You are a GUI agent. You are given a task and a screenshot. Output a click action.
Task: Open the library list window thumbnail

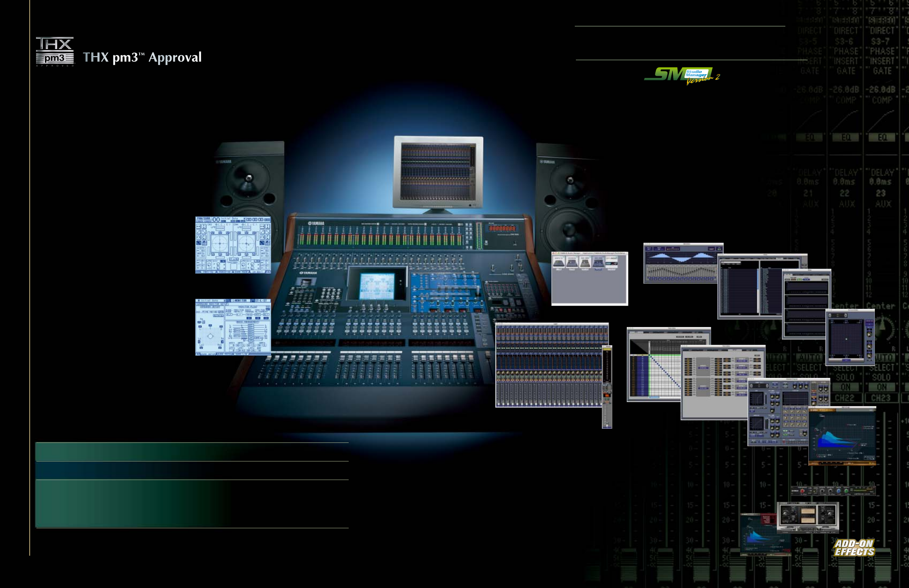pos(739,287)
